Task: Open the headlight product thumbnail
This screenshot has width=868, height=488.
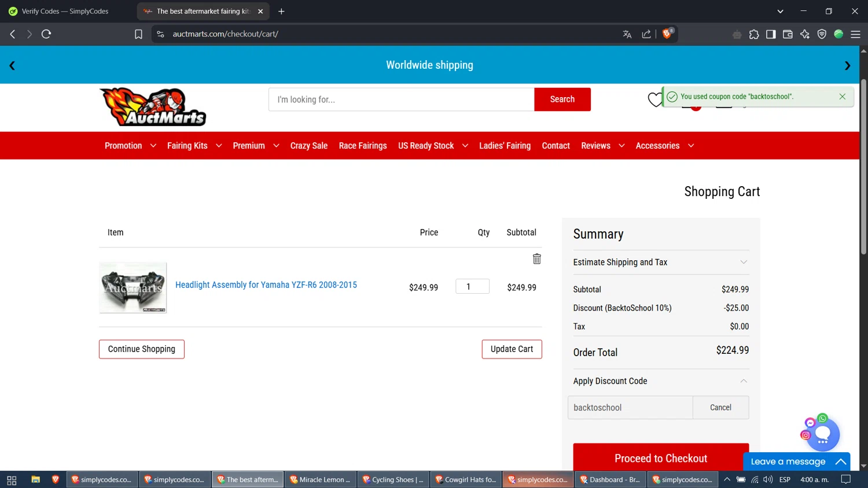Action: tap(133, 287)
